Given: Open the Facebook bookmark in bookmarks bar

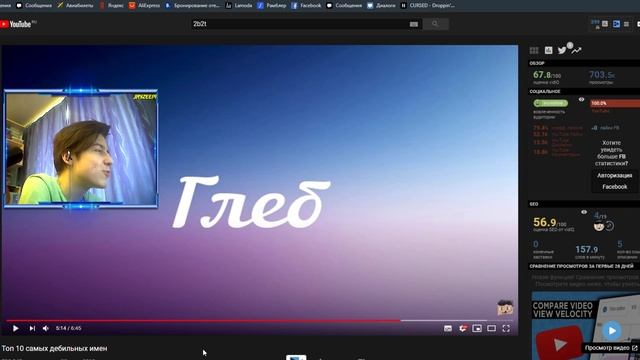Looking at the screenshot, I should pyautogui.click(x=306, y=5).
